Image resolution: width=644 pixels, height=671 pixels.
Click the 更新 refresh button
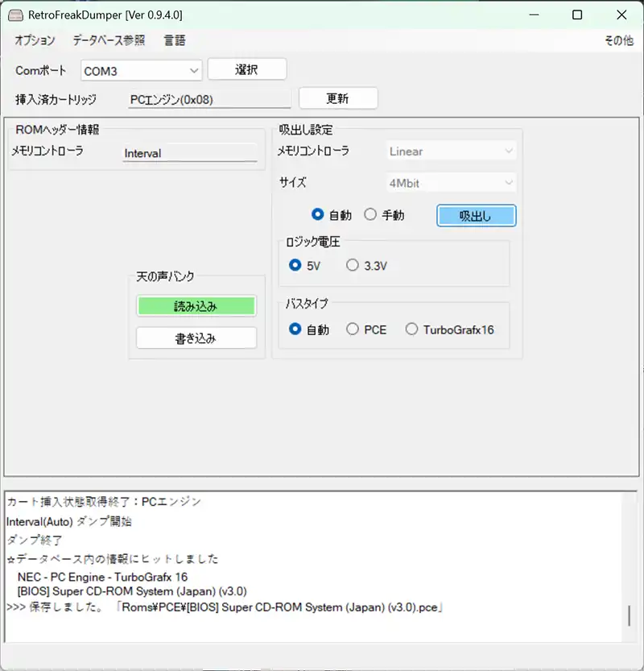point(337,98)
